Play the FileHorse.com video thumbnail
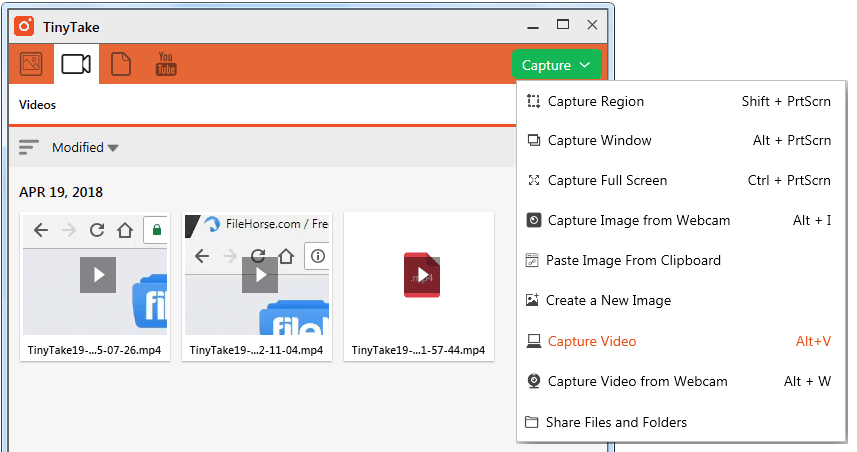 coord(259,275)
